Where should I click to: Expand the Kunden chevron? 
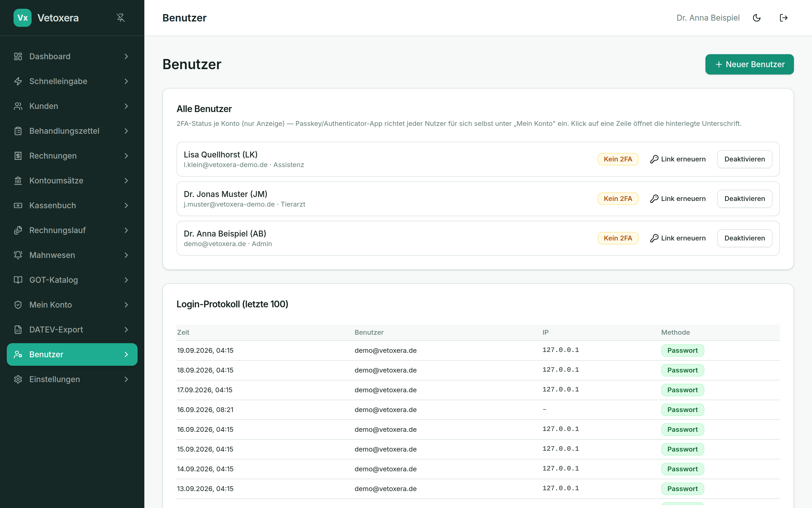click(127, 106)
